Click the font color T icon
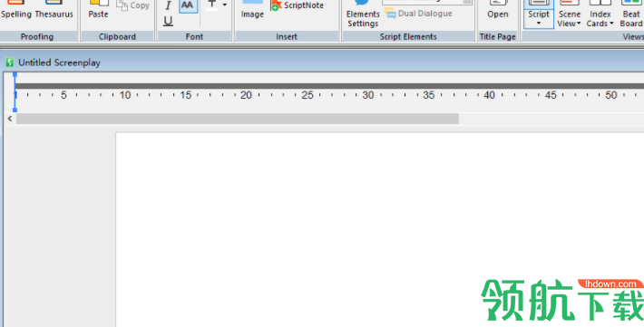This screenshot has width=644, height=327. pyautogui.click(x=212, y=5)
